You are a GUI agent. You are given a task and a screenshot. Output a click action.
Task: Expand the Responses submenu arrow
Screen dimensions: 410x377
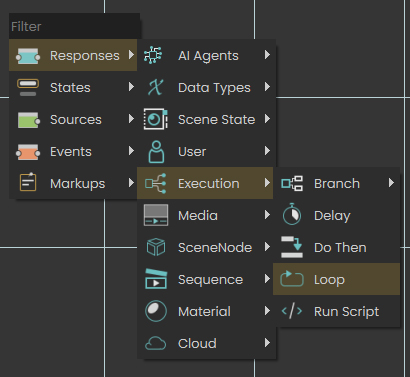click(x=131, y=55)
